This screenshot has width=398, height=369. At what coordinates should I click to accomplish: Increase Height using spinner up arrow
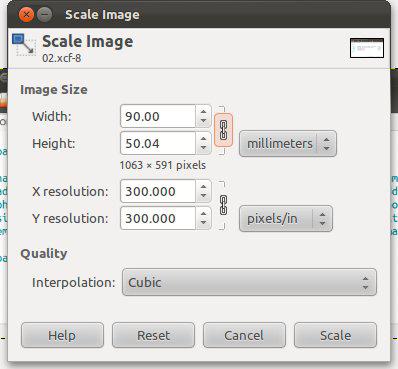tap(203, 139)
